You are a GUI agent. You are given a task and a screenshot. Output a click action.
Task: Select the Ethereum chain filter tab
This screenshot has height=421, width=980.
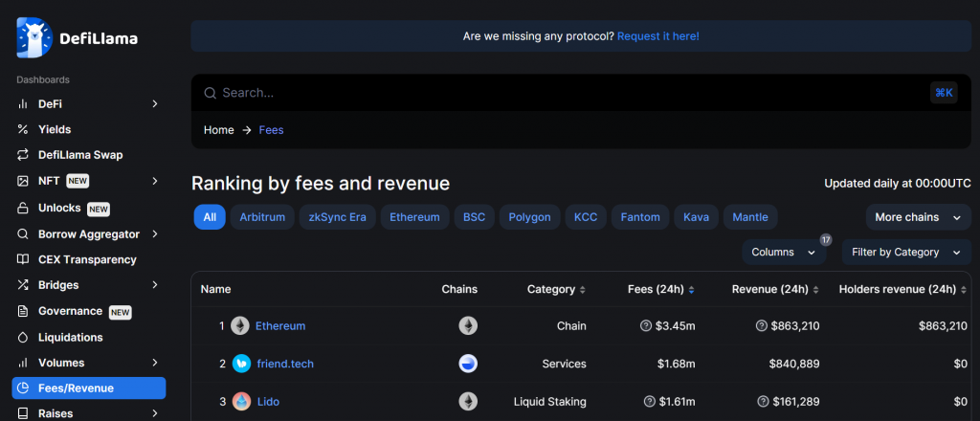(x=415, y=217)
